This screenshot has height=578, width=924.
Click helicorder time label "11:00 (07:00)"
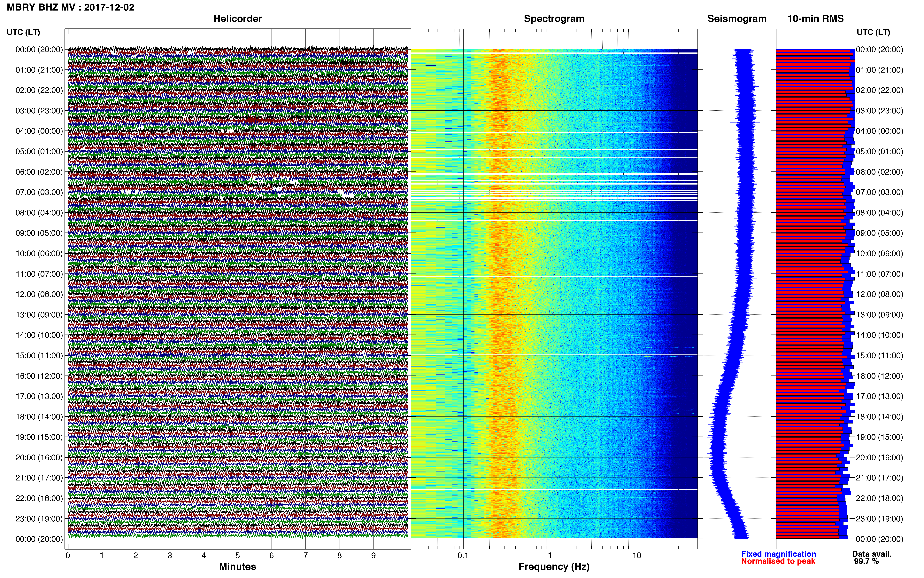(x=39, y=274)
